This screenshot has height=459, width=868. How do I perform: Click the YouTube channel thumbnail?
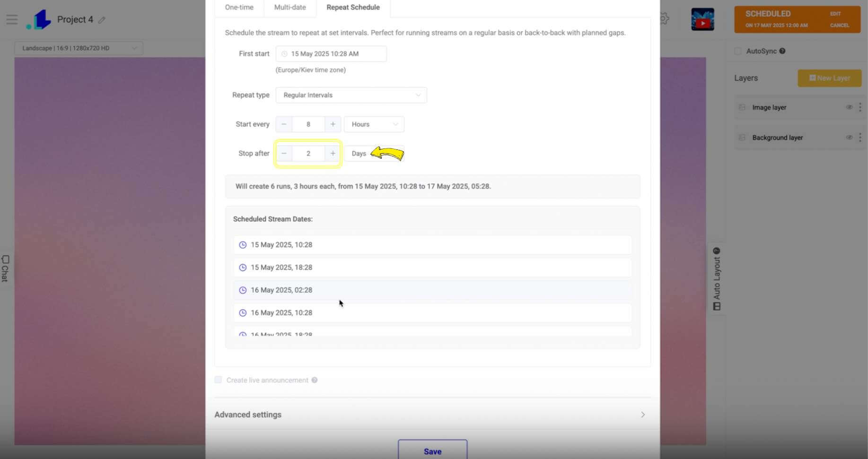pos(702,19)
